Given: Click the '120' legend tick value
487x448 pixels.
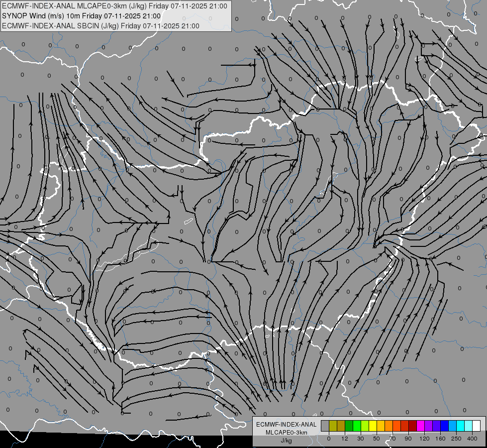Looking at the screenshot, I should click(425, 439).
